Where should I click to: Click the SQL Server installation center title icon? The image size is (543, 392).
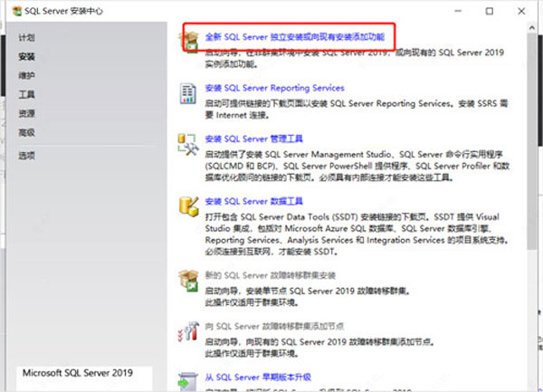tap(16, 11)
